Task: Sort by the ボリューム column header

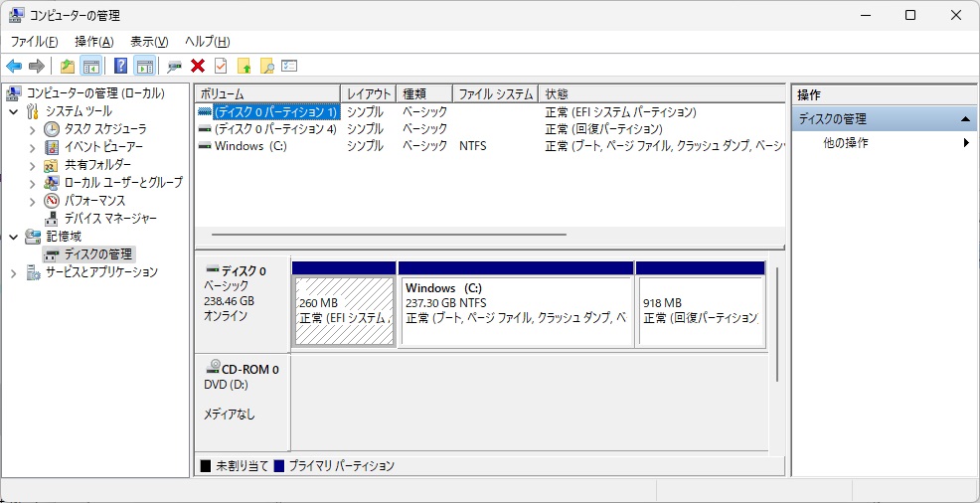Action: click(x=267, y=93)
